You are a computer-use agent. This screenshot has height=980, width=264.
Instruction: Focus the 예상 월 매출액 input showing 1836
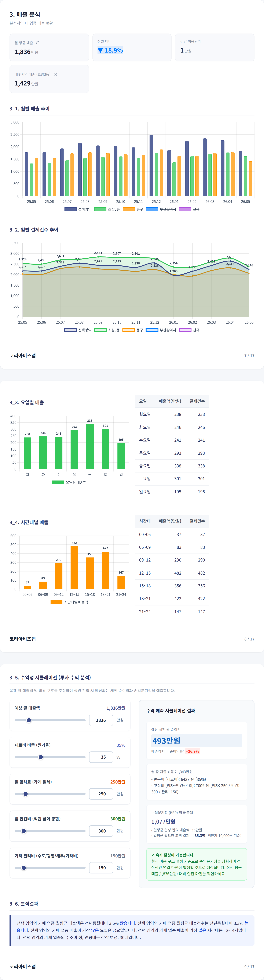101,720
